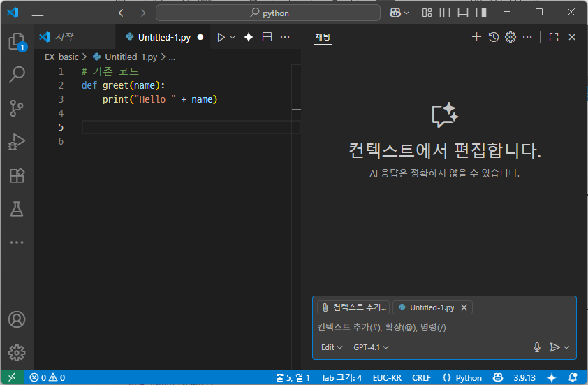Select the 채팅 panel tab

tap(323, 37)
